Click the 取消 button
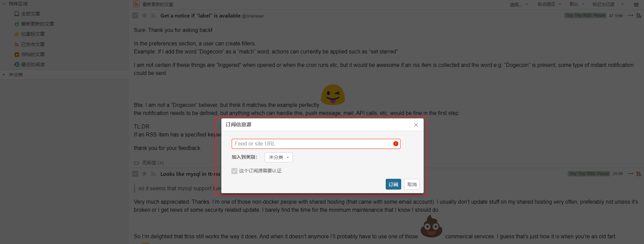The height and width of the screenshot is (244, 644). pos(412,185)
